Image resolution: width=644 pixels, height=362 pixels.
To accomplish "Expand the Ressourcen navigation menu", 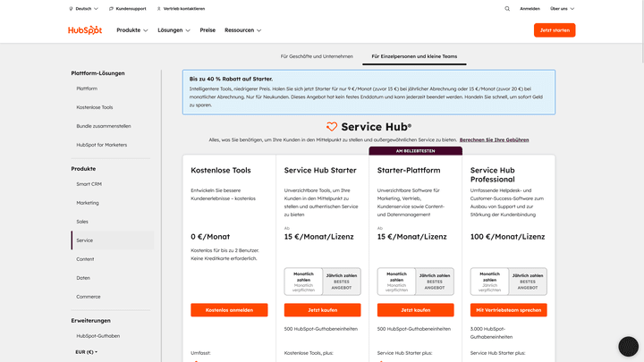I will tap(242, 30).
